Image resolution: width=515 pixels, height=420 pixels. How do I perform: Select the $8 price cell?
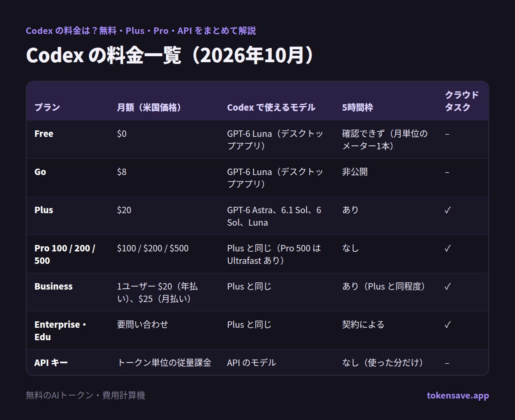tap(122, 172)
